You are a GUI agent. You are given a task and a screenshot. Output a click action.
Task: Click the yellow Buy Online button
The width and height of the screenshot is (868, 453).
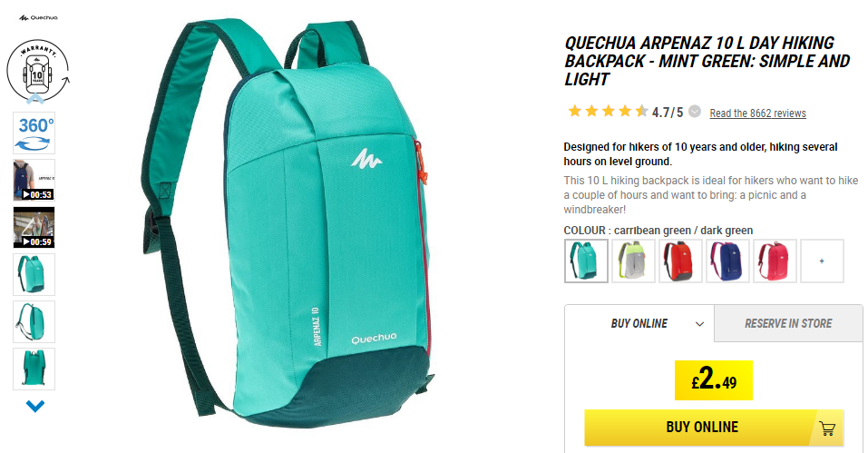pyautogui.click(x=714, y=428)
